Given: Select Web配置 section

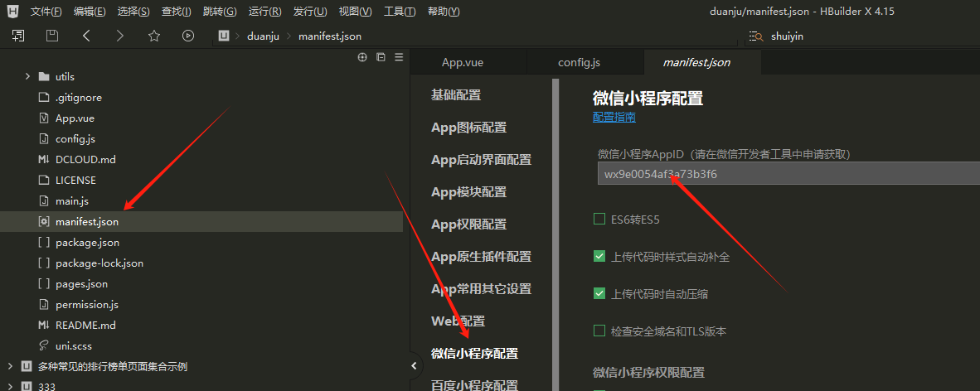Looking at the screenshot, I should [x=458, y=321].
